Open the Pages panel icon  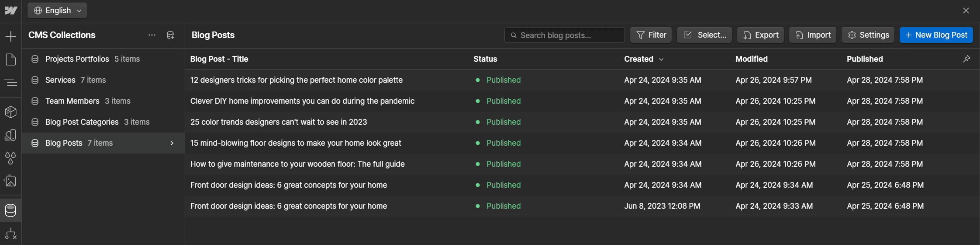(x=11, y=59)
